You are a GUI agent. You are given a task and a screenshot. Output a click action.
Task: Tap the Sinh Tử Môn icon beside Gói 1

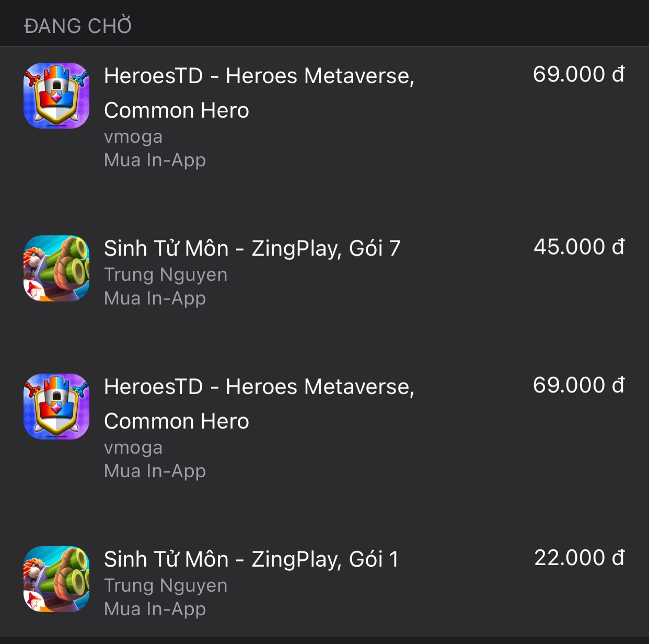(x=56, y=579)
